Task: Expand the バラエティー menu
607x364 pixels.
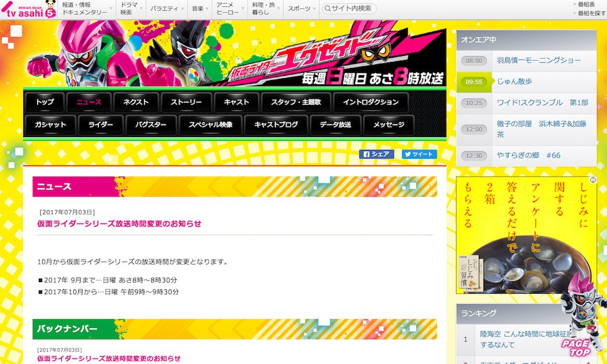Action: click(165, 8)
